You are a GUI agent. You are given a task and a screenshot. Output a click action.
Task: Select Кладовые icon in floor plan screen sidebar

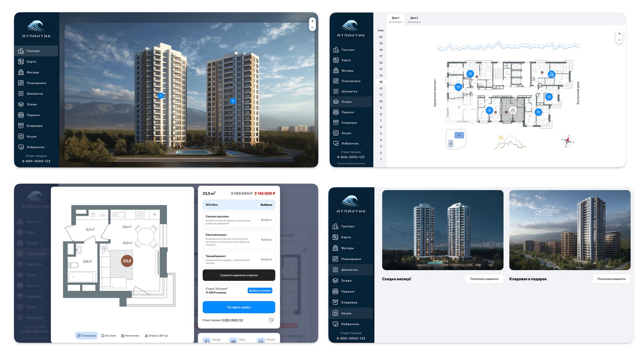coord(336,123)
